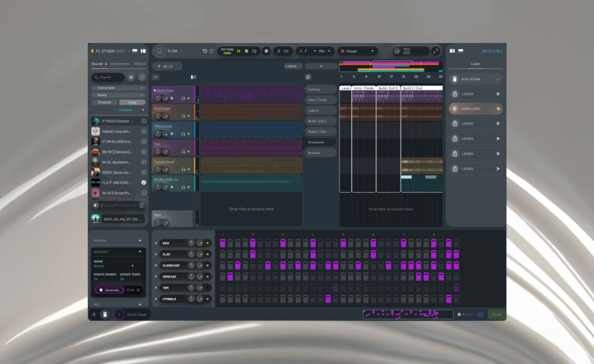Mute the CLAP row with its green dot
The image size is (594, 364).
[x=207, y=254]
